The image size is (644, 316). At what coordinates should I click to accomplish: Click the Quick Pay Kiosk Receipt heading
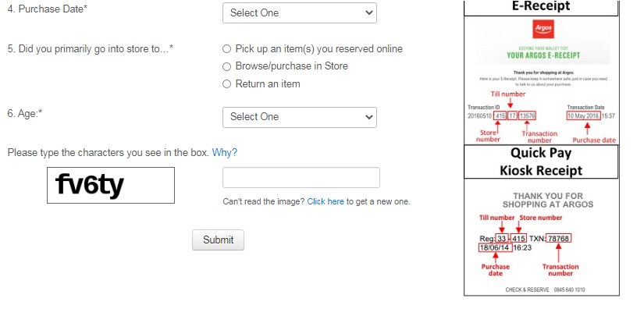pos(541,162)
